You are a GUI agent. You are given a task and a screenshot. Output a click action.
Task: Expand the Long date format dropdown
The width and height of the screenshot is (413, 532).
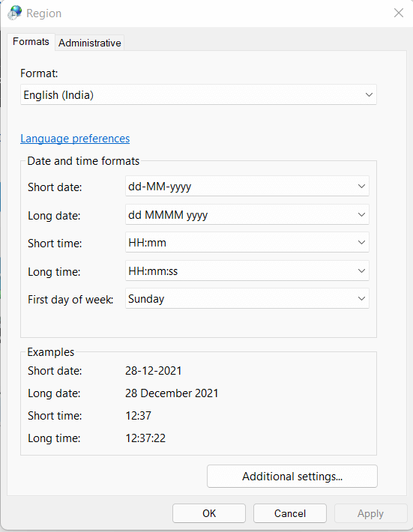(x=247, y=214)
